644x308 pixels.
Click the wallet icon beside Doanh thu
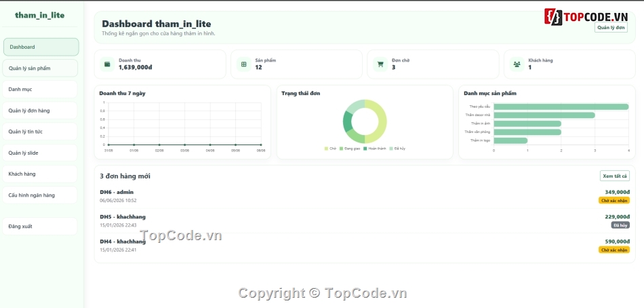pos(107,64)
